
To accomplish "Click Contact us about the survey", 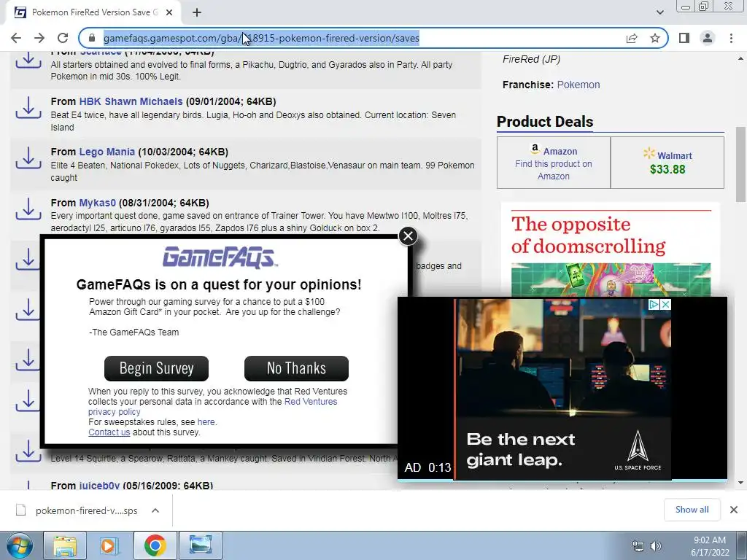I will click(x=109, y=432).
